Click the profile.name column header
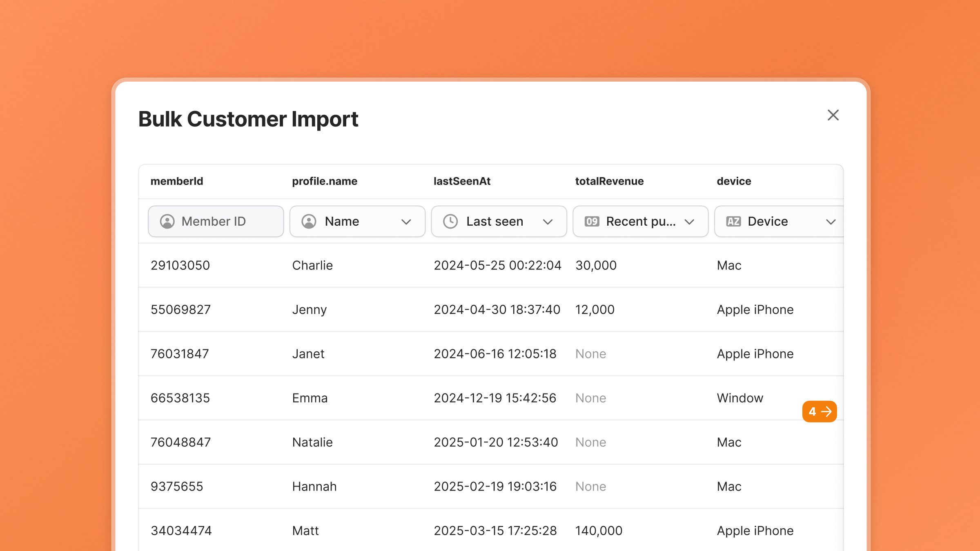 [325, 181]
